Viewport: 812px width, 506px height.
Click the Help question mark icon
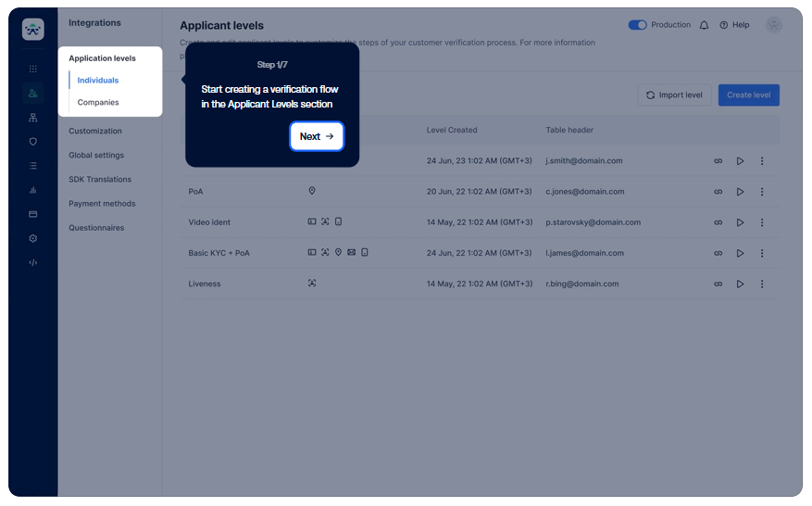pyautogui.click(x=723, y=25)
